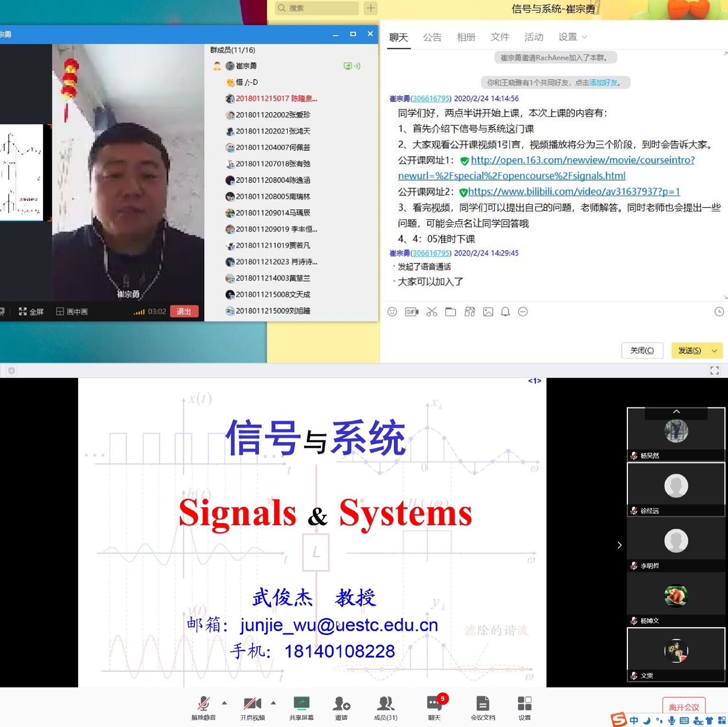The height and width of the screenshot is (727, 728).
Task: Click the picture icon to send image
Action: (x=488, y=311)
